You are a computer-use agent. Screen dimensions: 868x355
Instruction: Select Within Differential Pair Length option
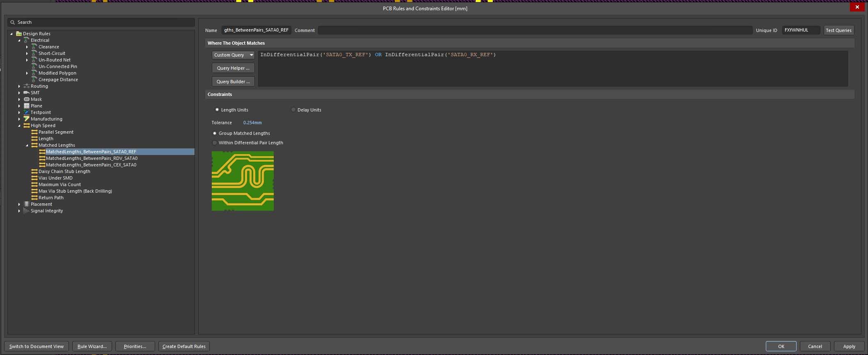point(215,143)
